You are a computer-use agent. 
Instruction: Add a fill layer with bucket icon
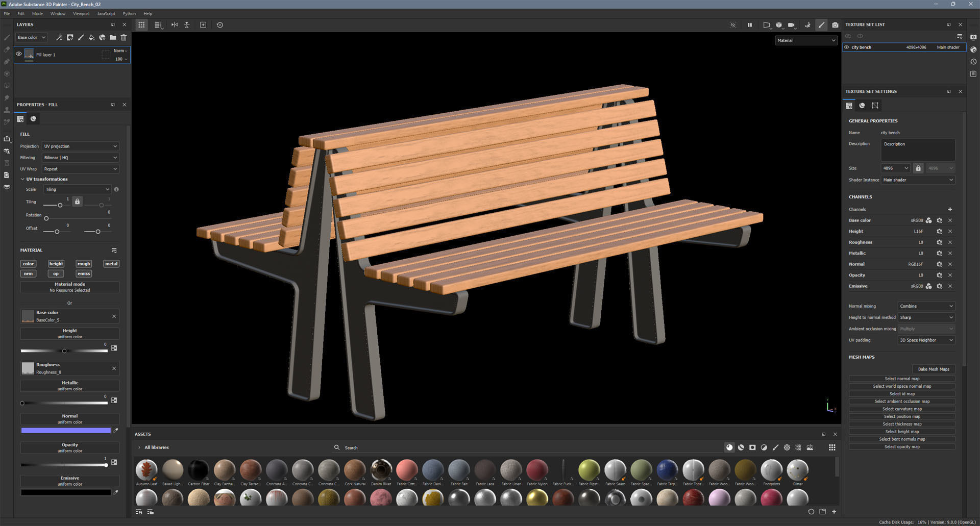pyautogui.click(x=91, y=37)
